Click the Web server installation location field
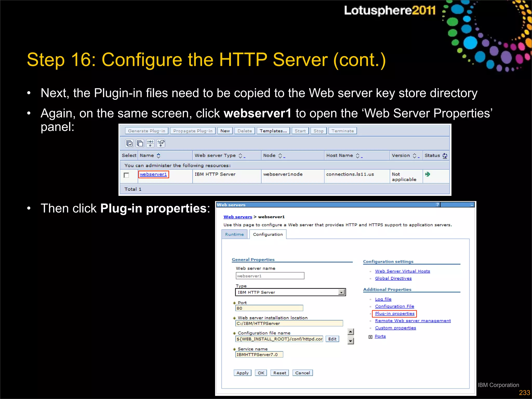The height and width of the screenshot is (399, 532). pos(289,323)
